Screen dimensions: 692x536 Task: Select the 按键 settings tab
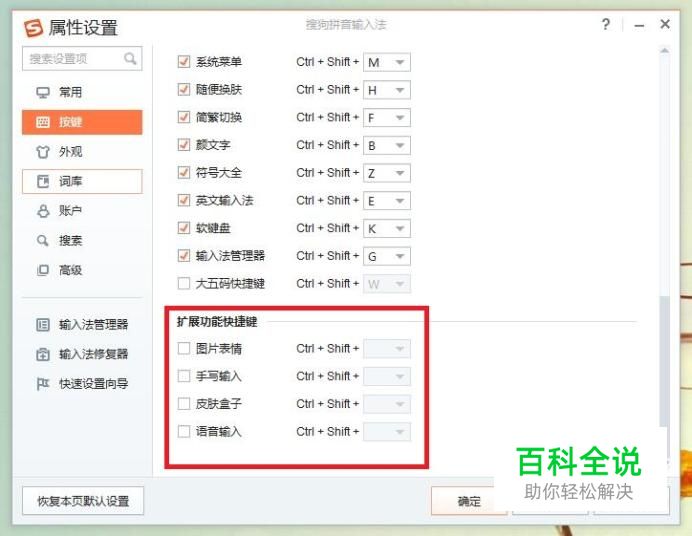pyautogui.click(x=82, y=122)
